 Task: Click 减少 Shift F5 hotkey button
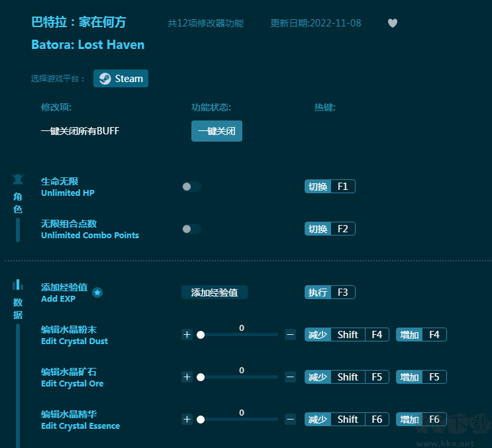pos(347,377)
